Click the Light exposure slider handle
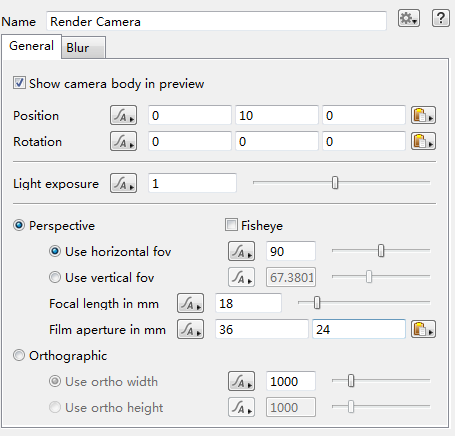 335,183
